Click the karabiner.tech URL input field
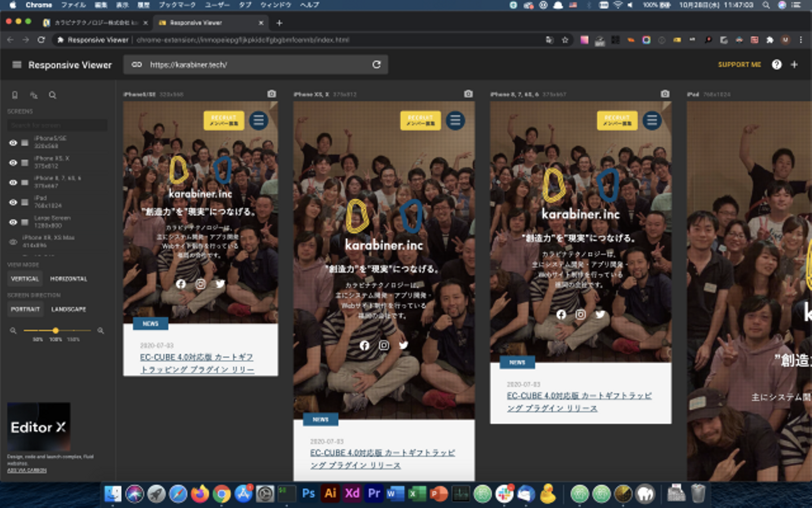Image resolution: width=812 pixels, height=508 pixels. point(256,65)
